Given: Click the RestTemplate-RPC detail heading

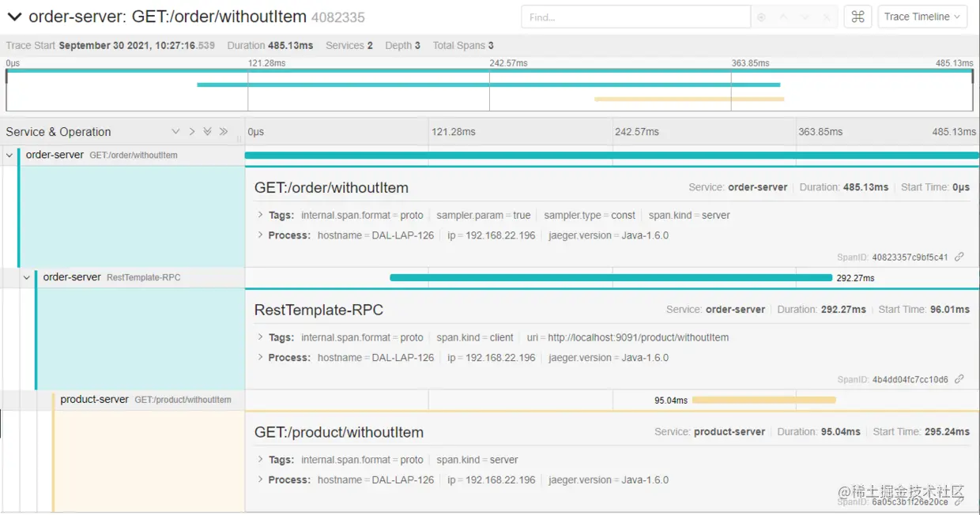Looking at the screenshot, I should tap(318, 310).
